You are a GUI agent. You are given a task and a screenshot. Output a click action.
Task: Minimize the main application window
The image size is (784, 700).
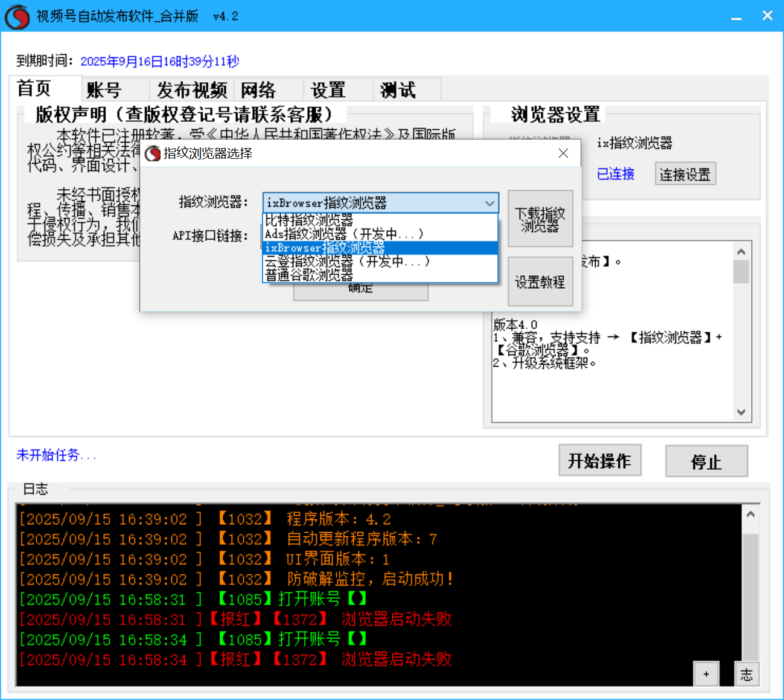click(736, 17)
